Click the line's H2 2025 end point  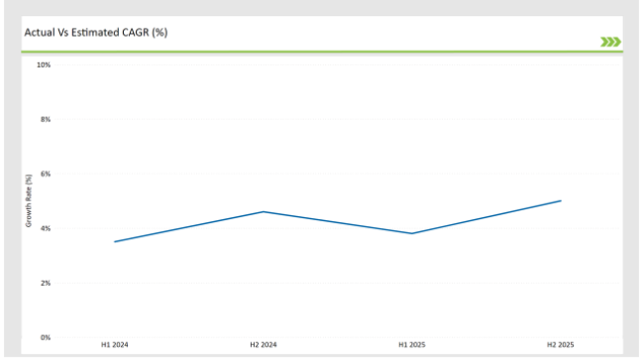(560, 200)
